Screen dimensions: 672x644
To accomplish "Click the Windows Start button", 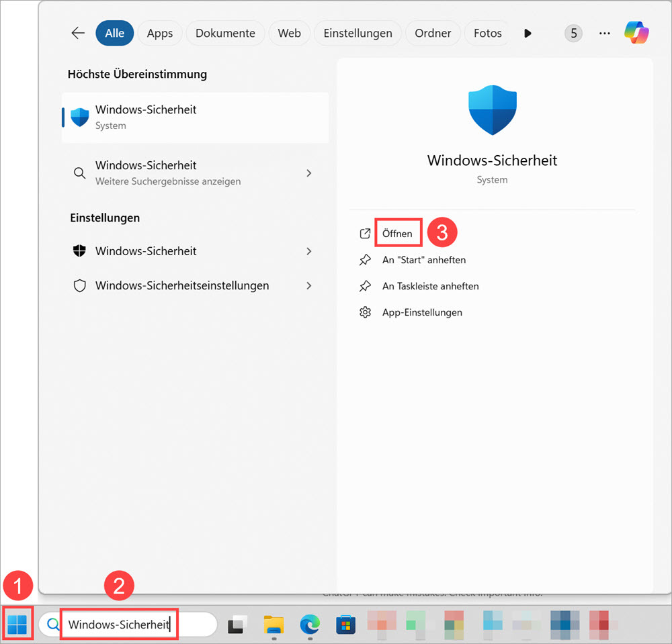I will (17, 625).
